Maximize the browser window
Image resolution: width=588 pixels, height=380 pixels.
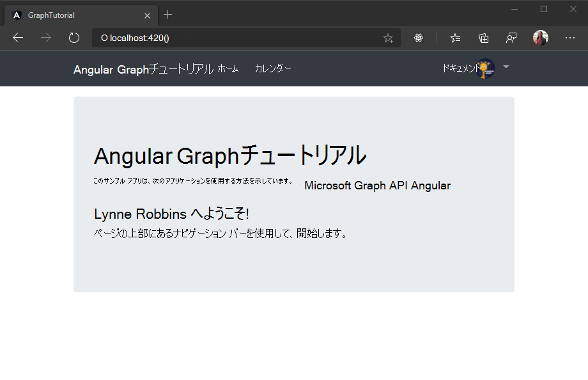click(x=544, y=9)
